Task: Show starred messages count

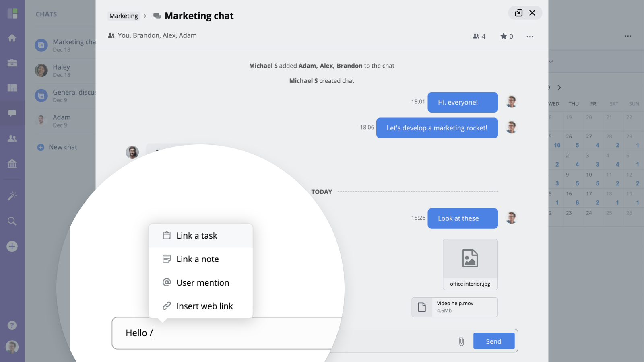Action: (x=507, y=36)
